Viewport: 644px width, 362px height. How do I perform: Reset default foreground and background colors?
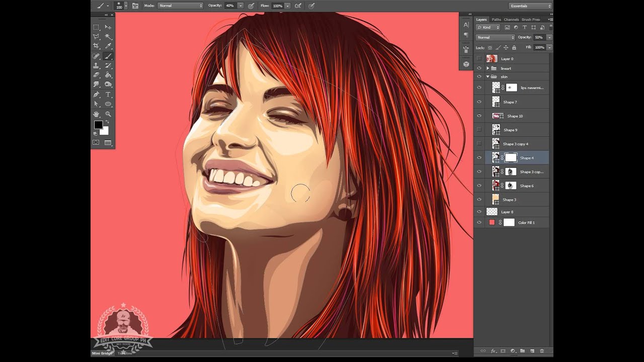point(95,134)
